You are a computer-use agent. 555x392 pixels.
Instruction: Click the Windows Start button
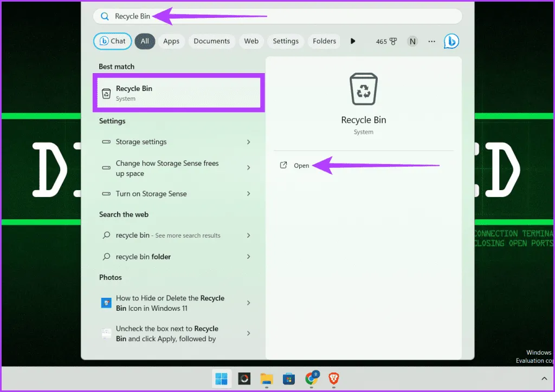[x=222, y=378]
